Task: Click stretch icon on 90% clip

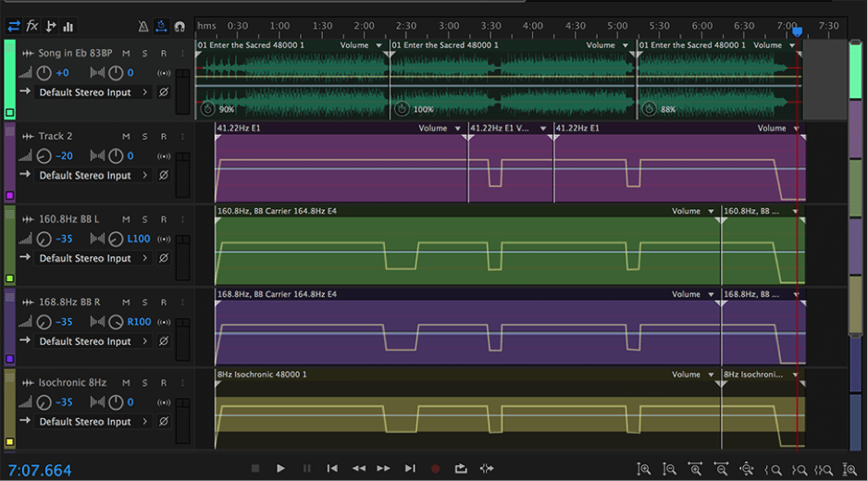Action: [x=207, y=108]
